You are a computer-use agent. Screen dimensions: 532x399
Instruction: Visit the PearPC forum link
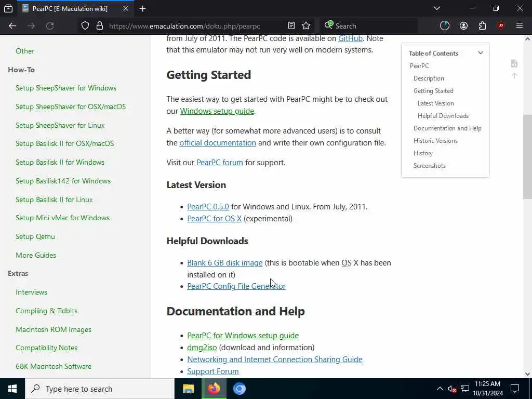point(220,163)
